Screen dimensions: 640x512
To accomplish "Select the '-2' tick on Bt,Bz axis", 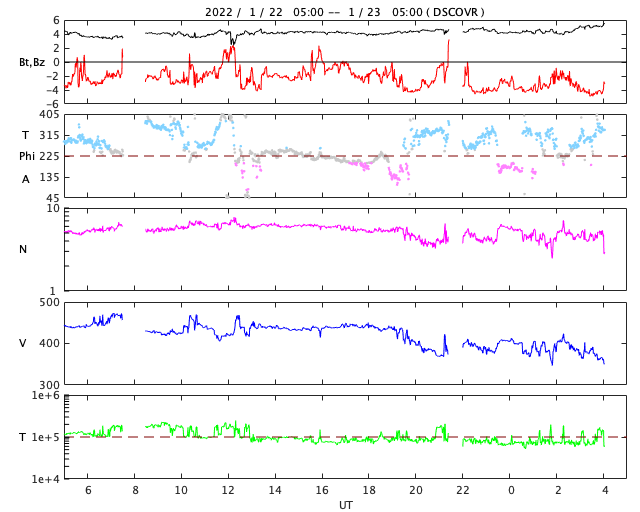I will [53, 76].
